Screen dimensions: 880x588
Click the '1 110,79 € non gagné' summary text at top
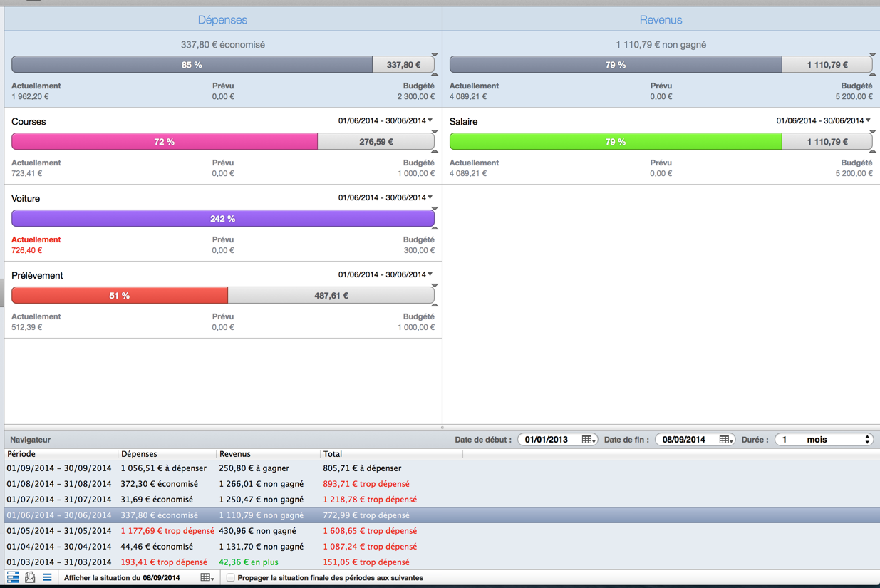tap(661, 45)
